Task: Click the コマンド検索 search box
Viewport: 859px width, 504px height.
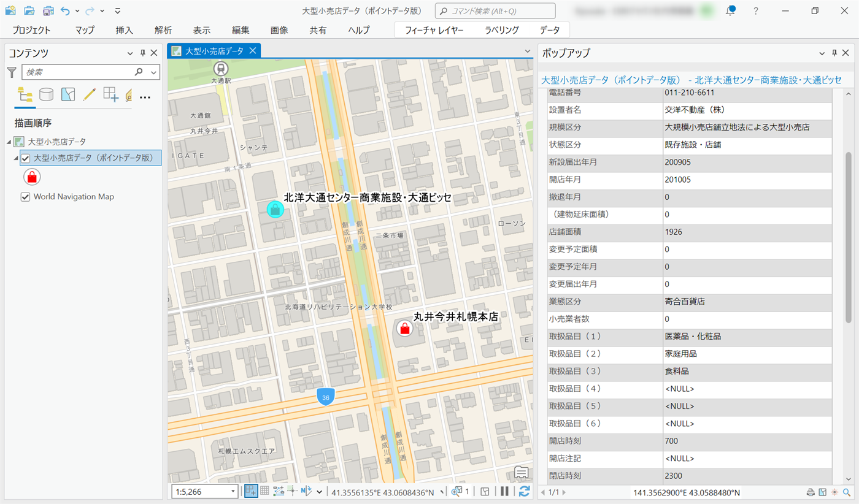Action: pyautogui.click(x=495, y=11)
